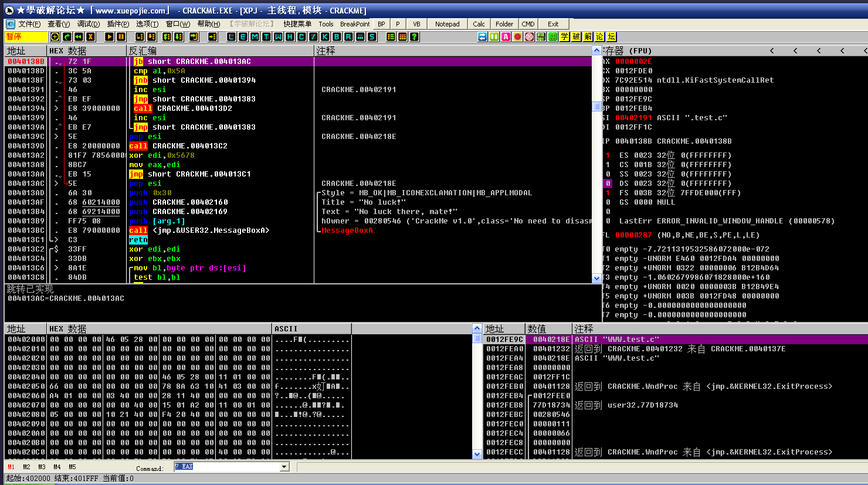
Task: Show CPU window (C icon)
Action: [301, 37]
